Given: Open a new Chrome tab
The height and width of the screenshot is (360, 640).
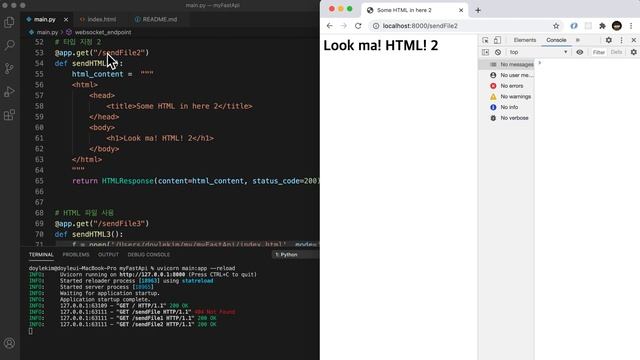Looking at the screenshot, I should (478, 10).
